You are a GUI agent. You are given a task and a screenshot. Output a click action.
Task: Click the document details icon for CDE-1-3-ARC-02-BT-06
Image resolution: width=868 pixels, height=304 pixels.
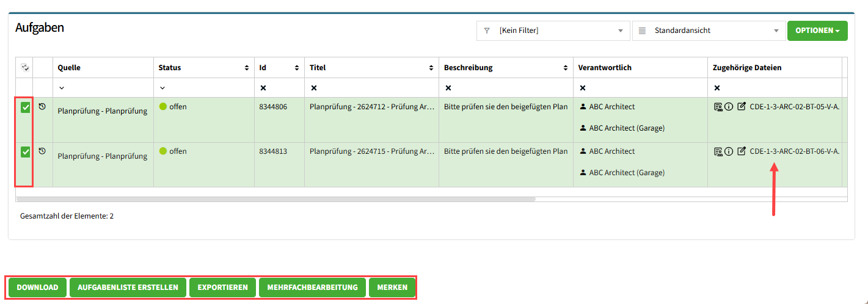[718, 151]
